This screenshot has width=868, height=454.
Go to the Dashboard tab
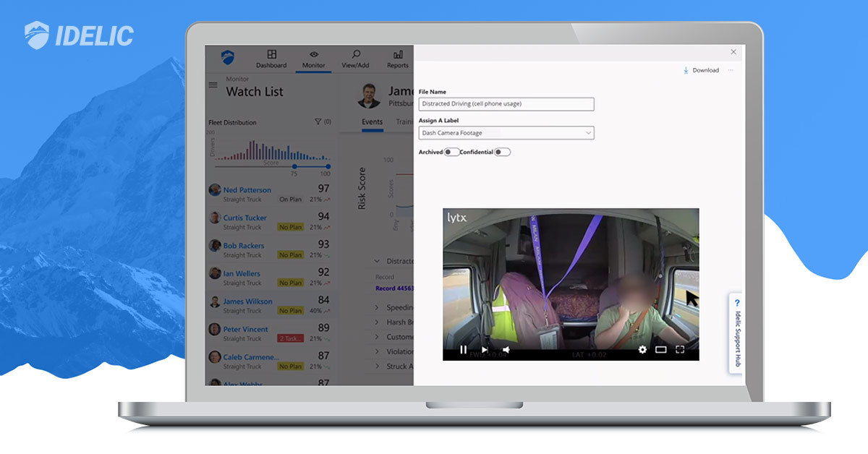pos(271,59)
